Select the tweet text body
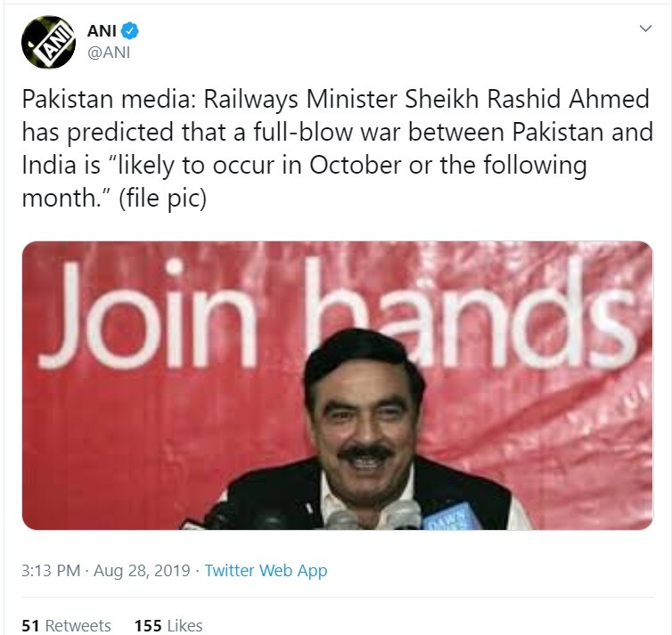This screenshot has width=672, height=635. [x=337, y=148]
